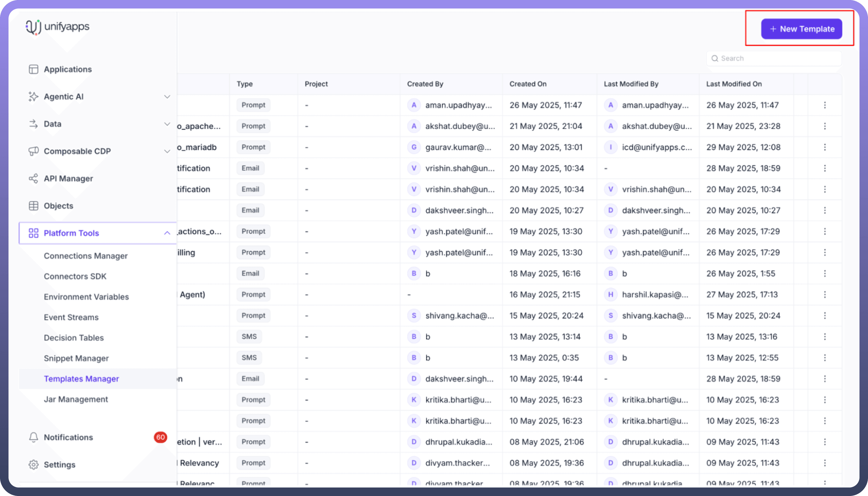Open Jar Management submenu item

tap(76, 399)
